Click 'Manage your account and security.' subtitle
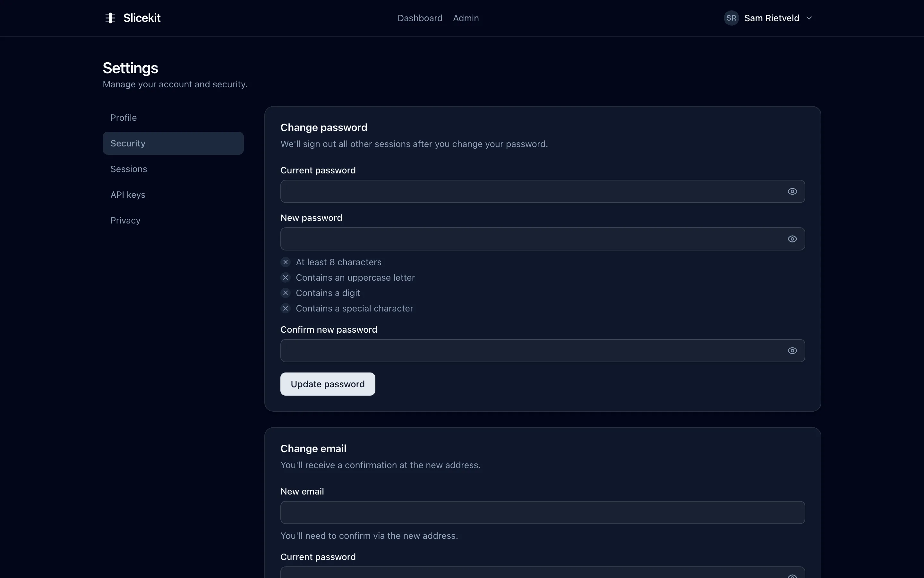The width and height of the screenshot is (924, 578). pos(175,84)
